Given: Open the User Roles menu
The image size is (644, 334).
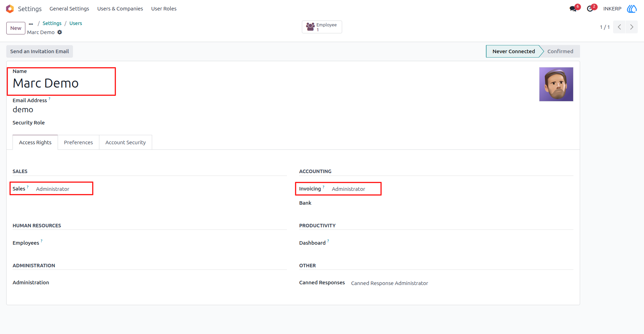Looking at the screenshot, I should click(164, 9).
